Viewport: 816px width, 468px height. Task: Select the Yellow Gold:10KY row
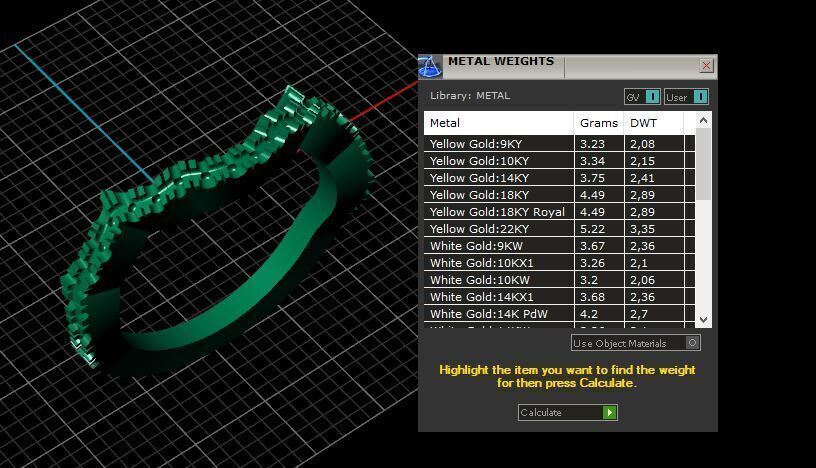[559, 161]
